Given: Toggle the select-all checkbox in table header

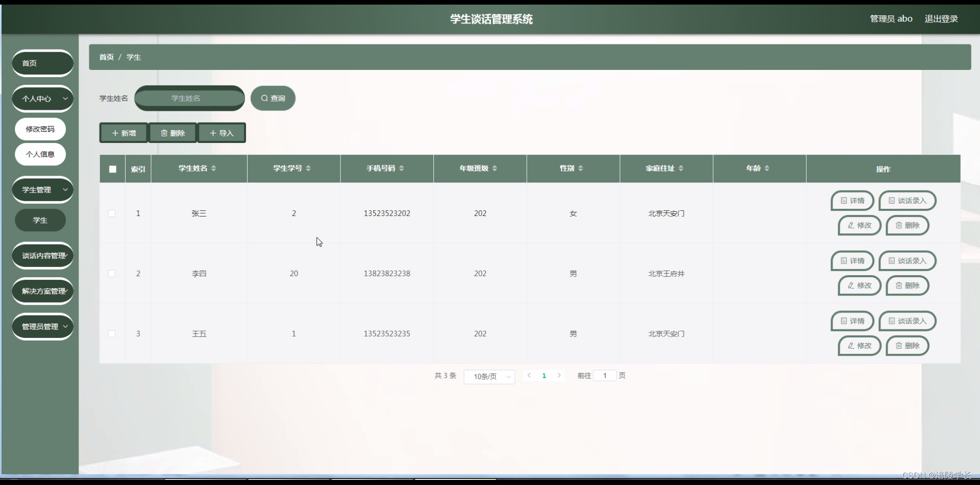Looking at the screenshot, I should [112, 169].
